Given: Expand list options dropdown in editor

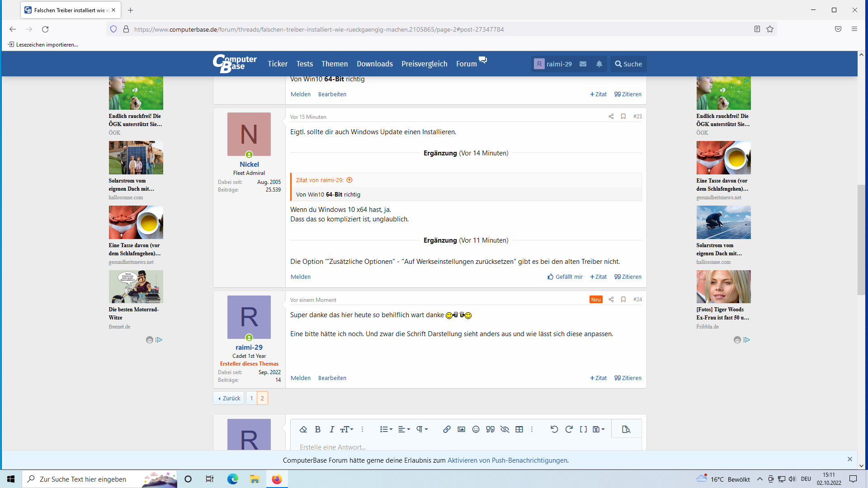Looking at the screenshot, I should point(386,429).
